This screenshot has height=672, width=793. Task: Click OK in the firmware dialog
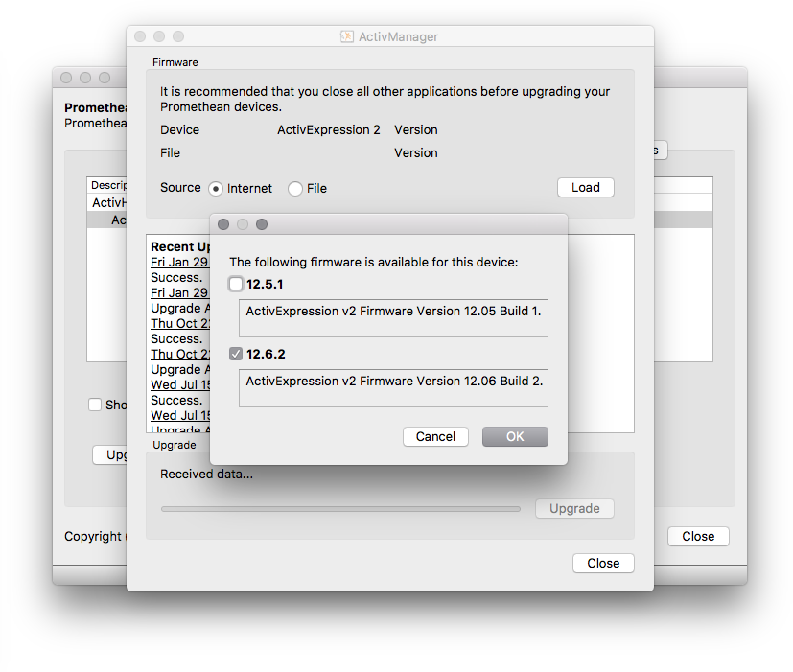coord(515,436)
